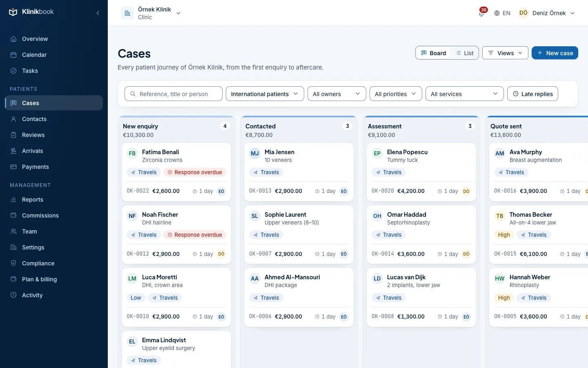The height and width of the screenshot is (368, 588).
Task: Open the International patients dropdown
Action: [x=265, y=94]
